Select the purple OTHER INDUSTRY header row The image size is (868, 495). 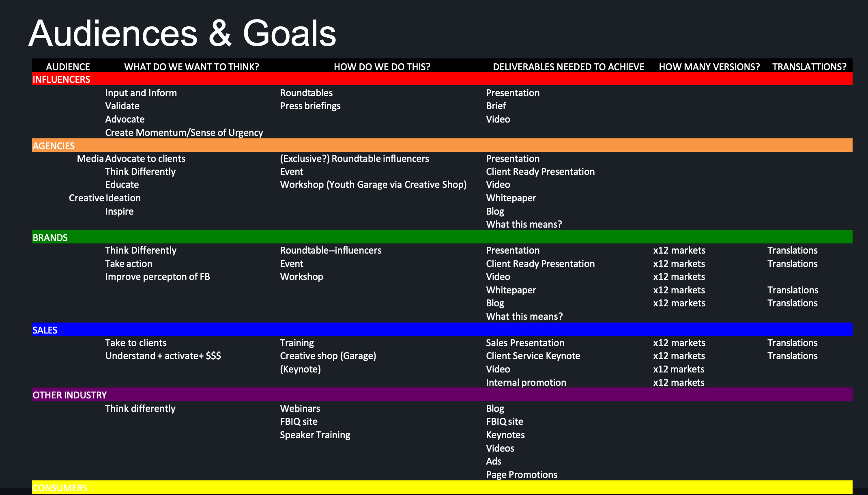point(69,395)
